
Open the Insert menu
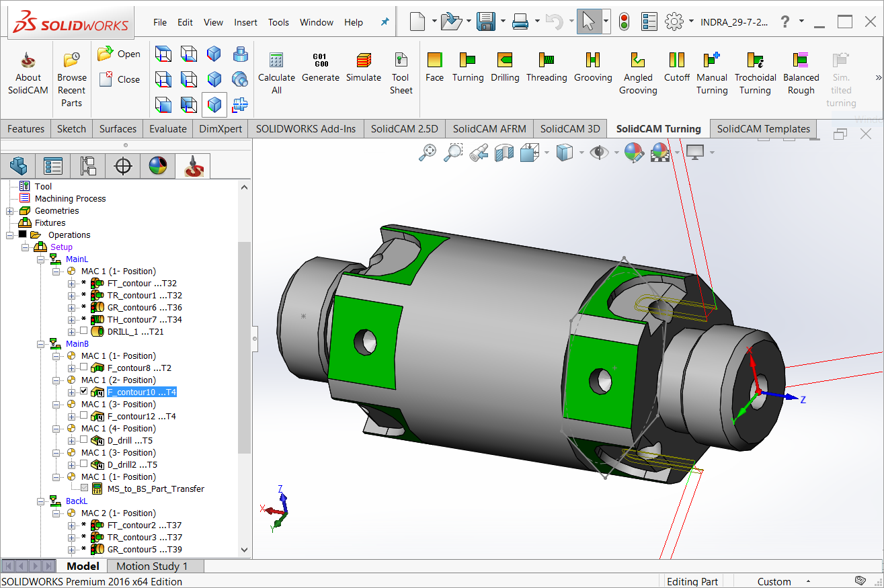(x=245, y=22)
